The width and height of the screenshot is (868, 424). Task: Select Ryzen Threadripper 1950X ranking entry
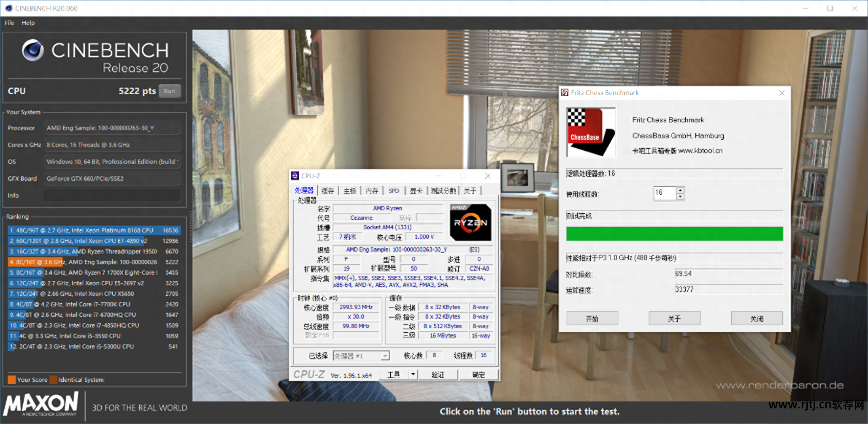(x=94, y=251)
